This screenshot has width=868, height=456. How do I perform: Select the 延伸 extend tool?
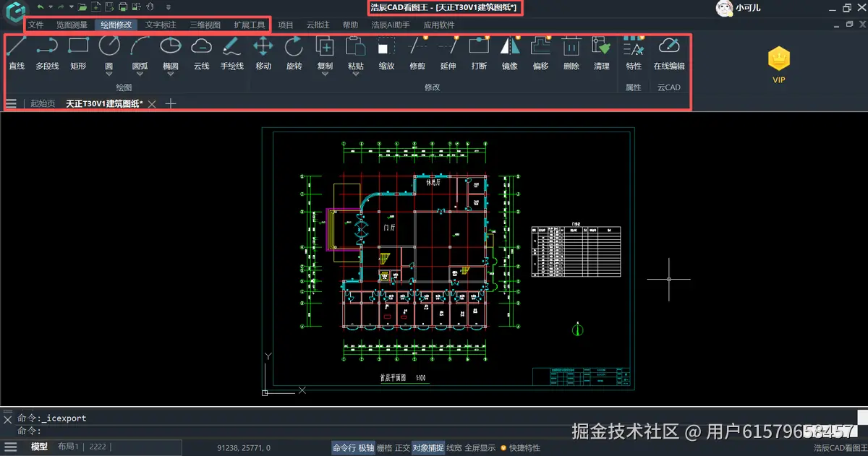448,53
